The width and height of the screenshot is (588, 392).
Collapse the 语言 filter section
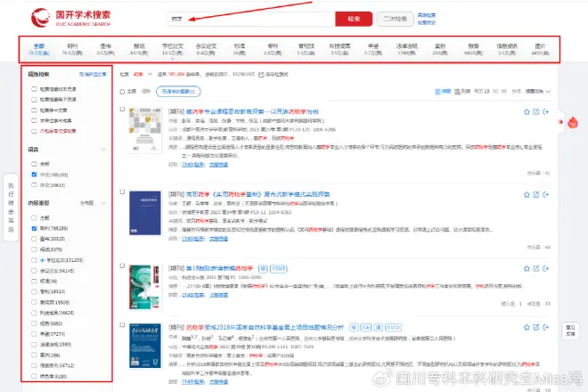103,149
